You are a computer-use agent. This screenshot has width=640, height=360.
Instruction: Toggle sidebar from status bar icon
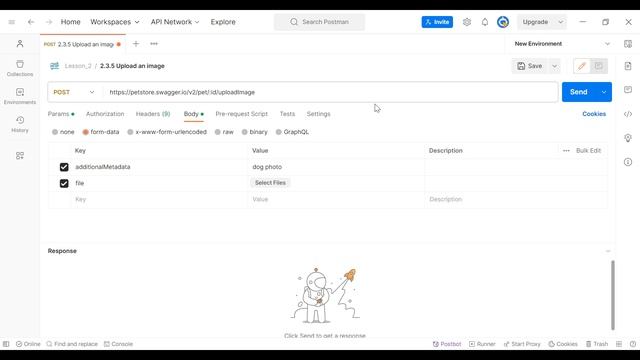pyautogui.click(x=6, y=344)
